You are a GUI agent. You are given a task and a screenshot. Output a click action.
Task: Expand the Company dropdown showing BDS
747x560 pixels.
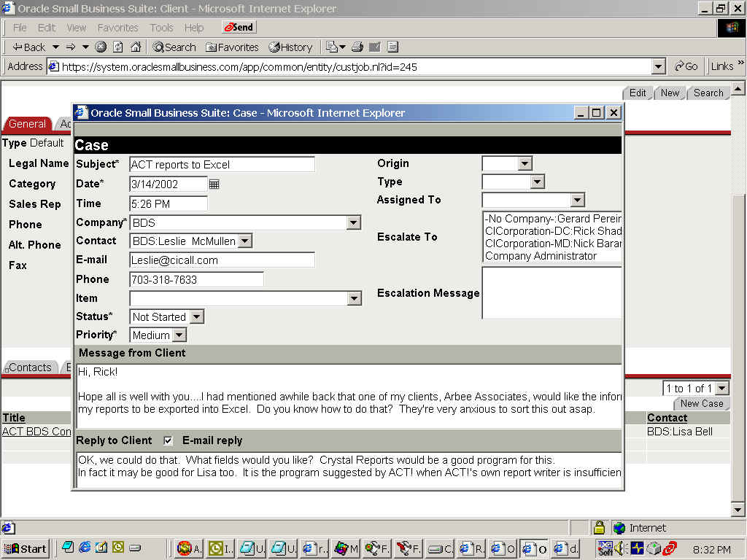pos(354,222)
